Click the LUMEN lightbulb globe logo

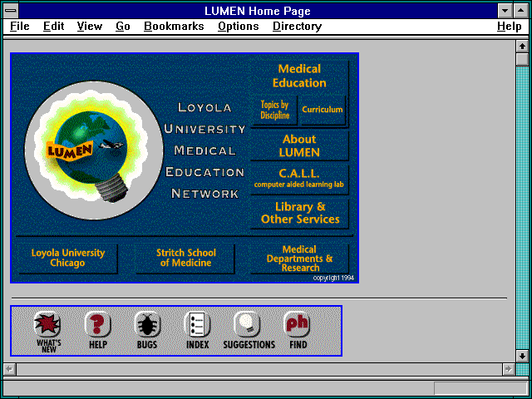94,150
